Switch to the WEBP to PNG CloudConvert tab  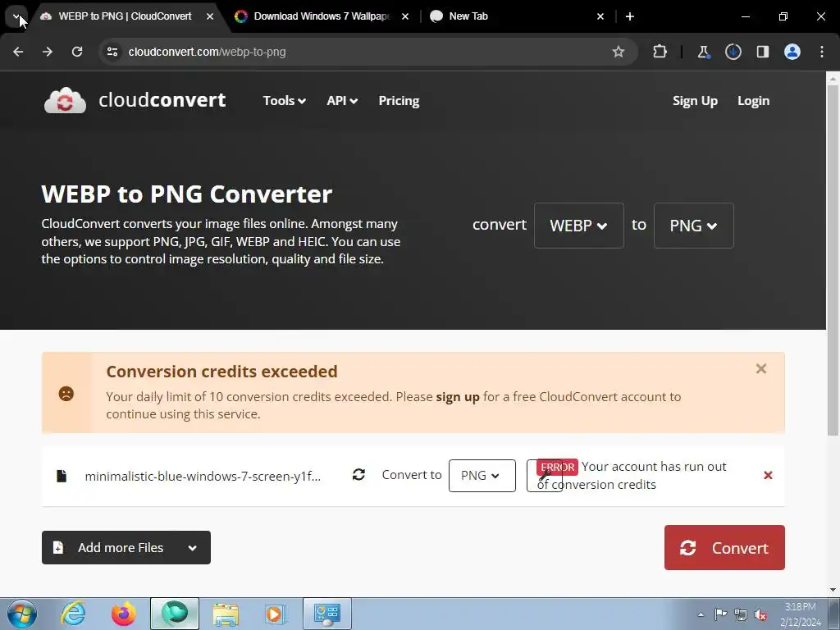coord(125,16)
